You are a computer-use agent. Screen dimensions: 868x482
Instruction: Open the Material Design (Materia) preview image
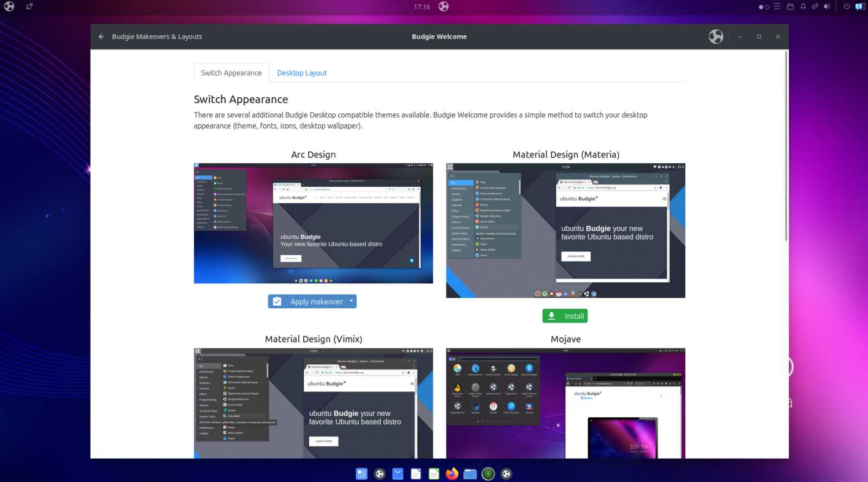coord(565,230)
